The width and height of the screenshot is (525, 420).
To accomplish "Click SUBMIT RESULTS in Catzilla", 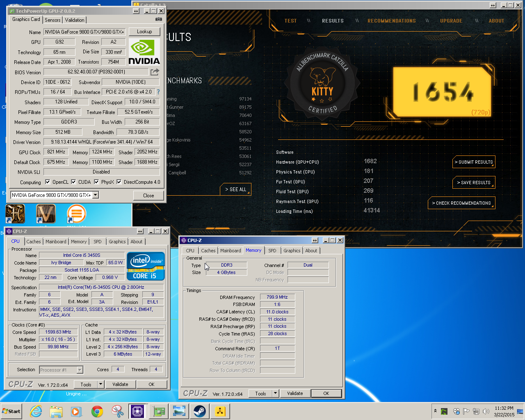I will [x=474, y=162].
